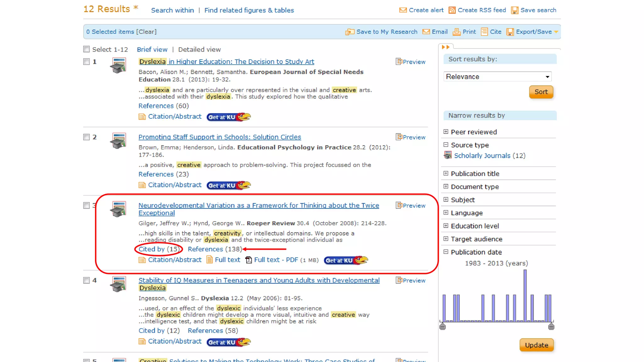Switch to Brief view

[152, 49]
